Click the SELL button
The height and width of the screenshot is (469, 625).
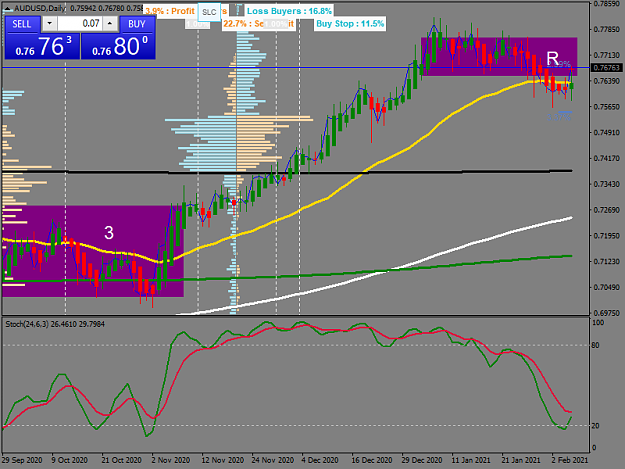pyautogui.click(x=22, y=24)
